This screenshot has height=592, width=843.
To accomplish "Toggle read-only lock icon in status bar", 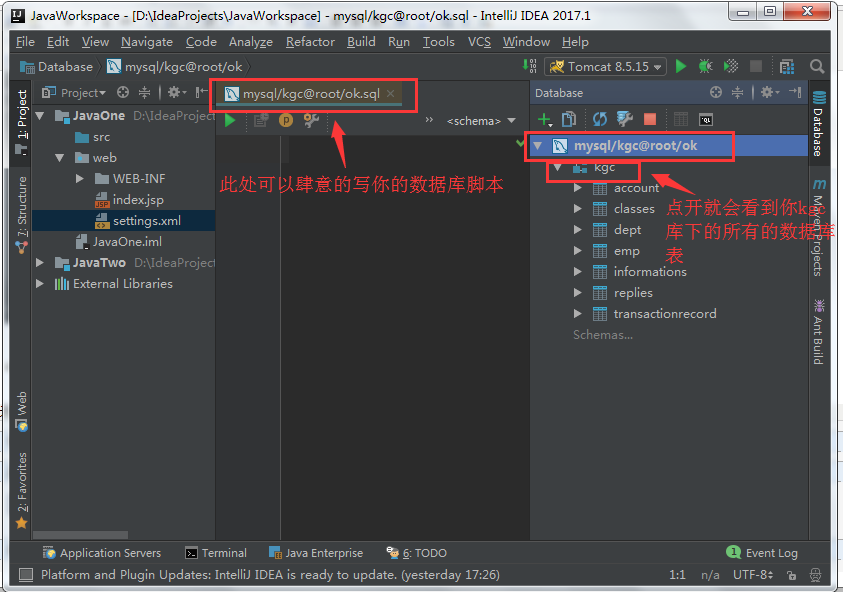I will pos(791,575).
